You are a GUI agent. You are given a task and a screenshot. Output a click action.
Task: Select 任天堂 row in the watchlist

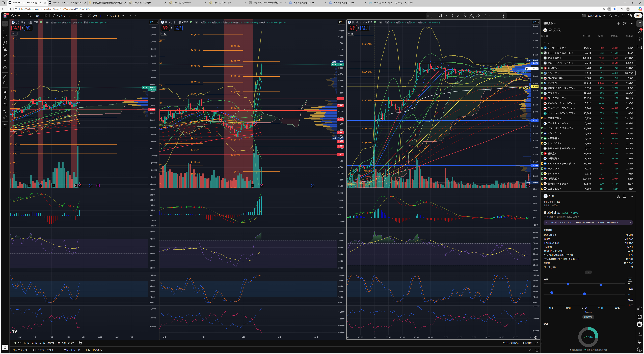pos(588,154)
